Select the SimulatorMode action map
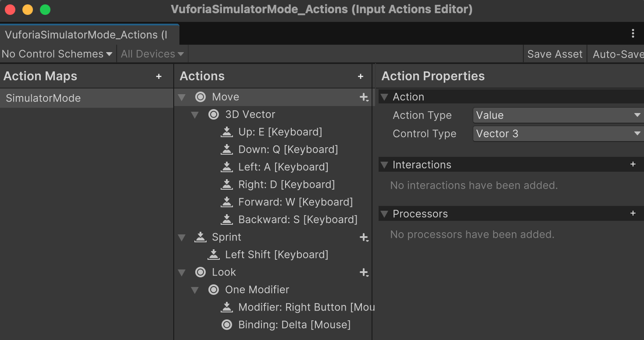The width and height of the screenshot is (644, 340). pos(86,98)
